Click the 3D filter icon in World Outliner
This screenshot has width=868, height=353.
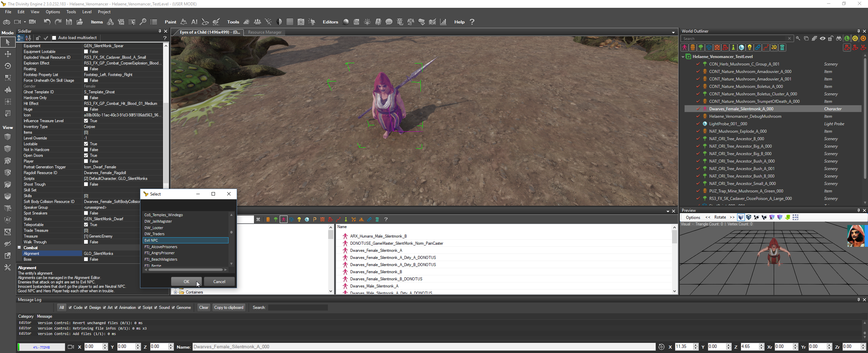pyautogui.click(x=774, y=48)
